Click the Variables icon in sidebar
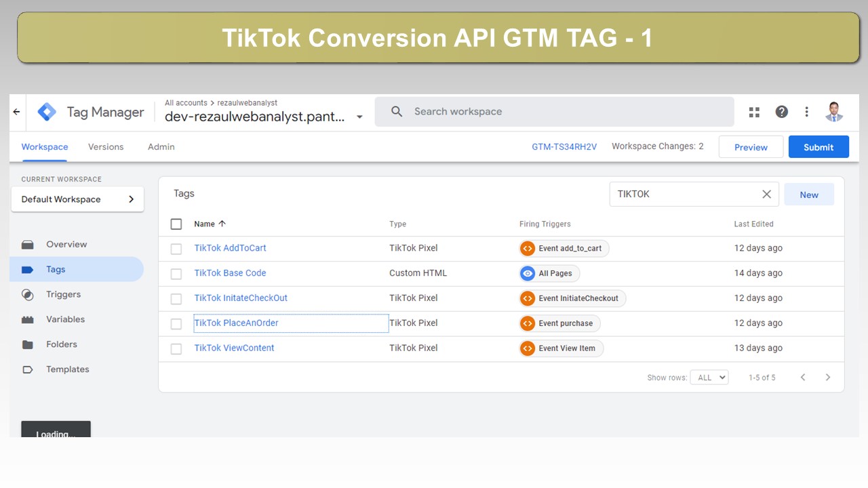Screen dimensions: 868x488 (28, 319)
